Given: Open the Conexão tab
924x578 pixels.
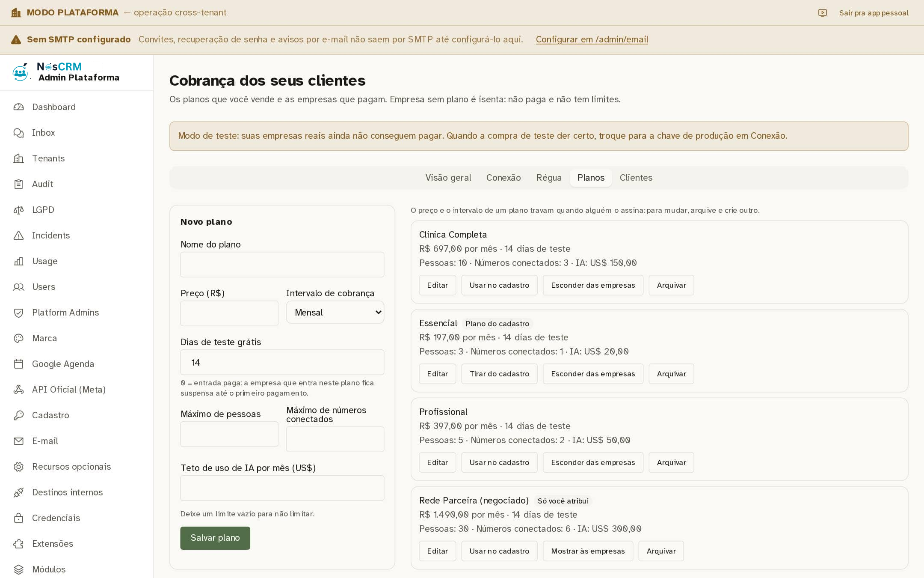Looking at the screenshot, I should click(503, 178).
